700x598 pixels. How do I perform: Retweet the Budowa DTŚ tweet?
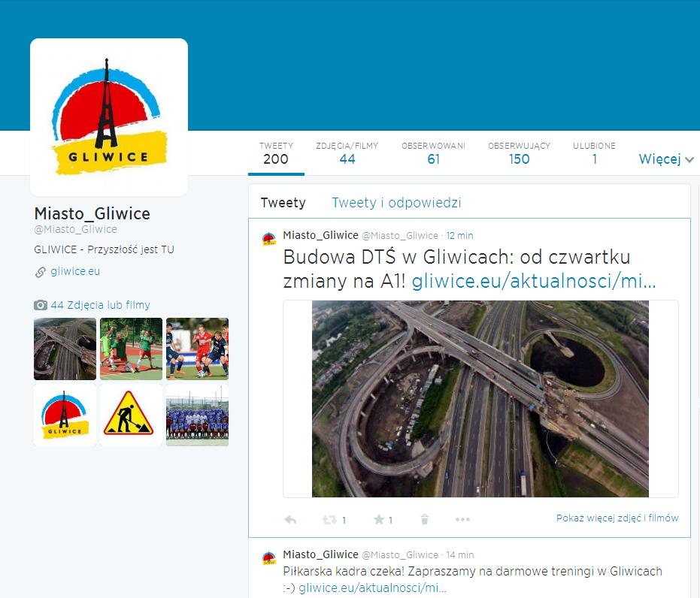pos(329,520)
